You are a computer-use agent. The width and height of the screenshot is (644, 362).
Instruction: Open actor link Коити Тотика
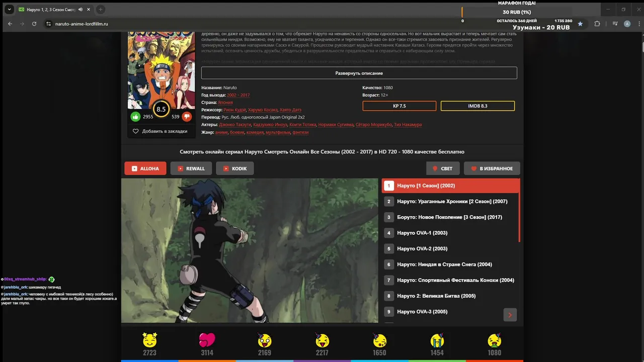coord(303,125)
